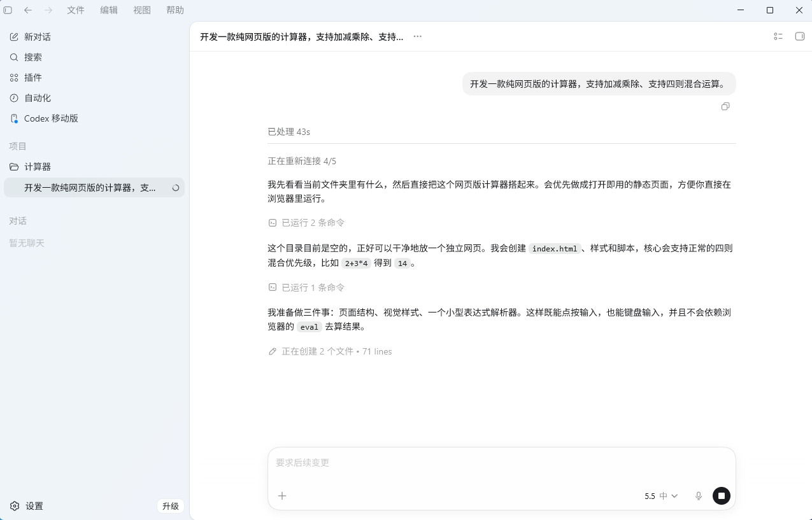Expand 已运行 2 条命令
This screenshot has height=520, width=812.
point(306,223)
